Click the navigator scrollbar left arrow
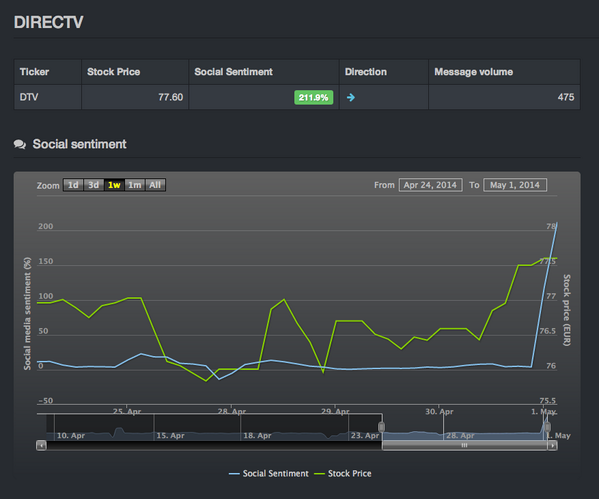This screenshot has width=599, height=499. point(42,446)
